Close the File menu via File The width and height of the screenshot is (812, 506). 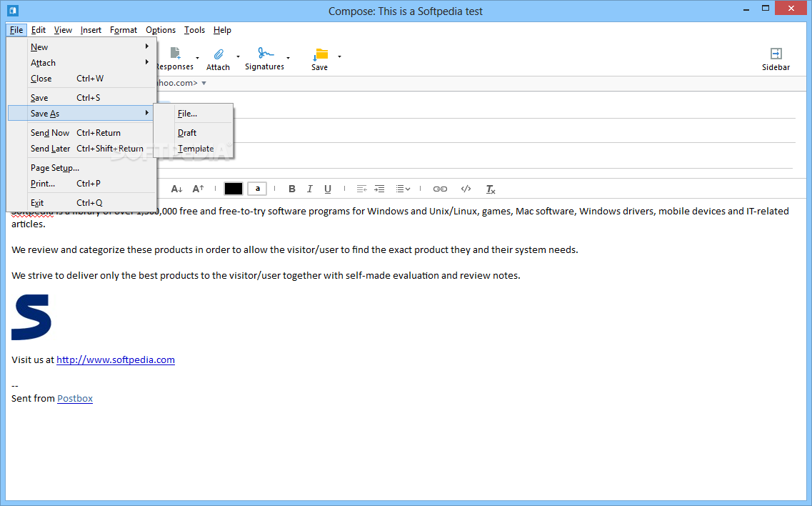point(16,30)
